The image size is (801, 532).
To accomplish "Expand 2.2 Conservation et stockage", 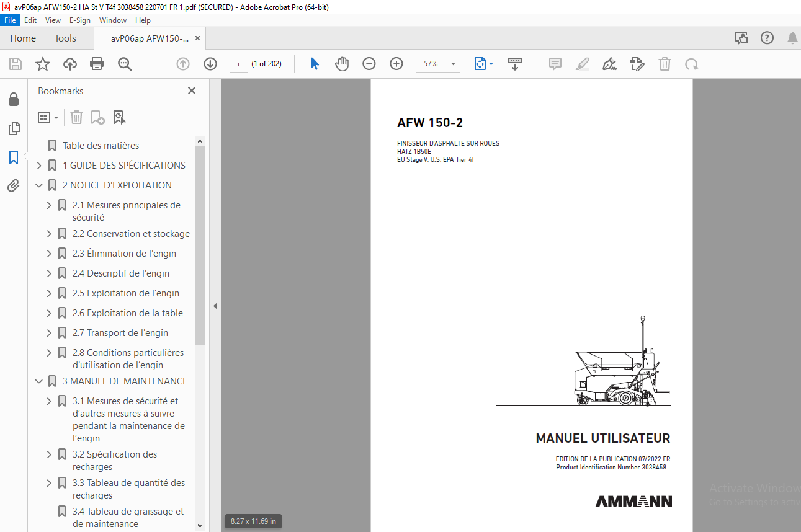I will tap(49, 234).
